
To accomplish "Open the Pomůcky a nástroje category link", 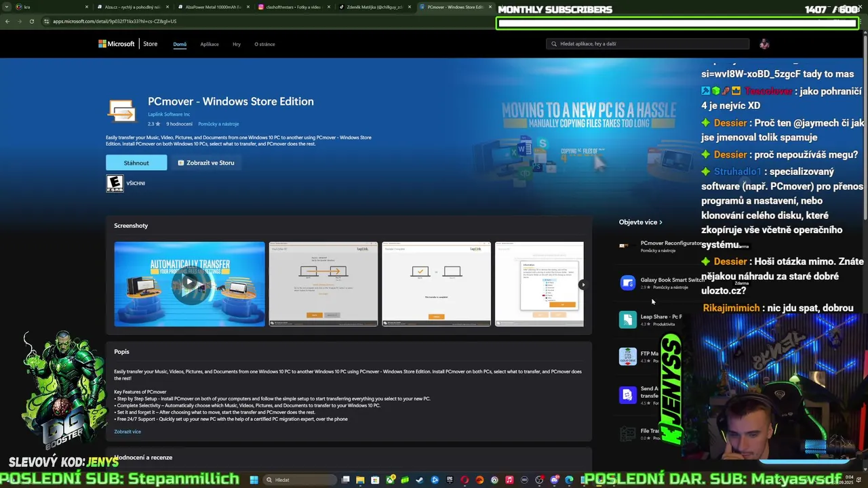I will pos(218,124).
